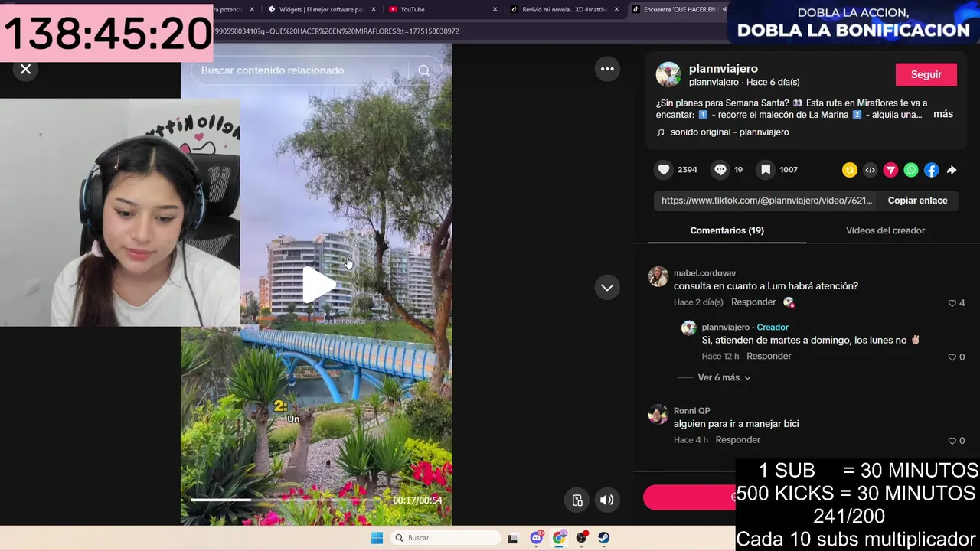This screenshot has height=551, width=980.
Task: Close the YouTube browser tab
Action: click(495, 9)
